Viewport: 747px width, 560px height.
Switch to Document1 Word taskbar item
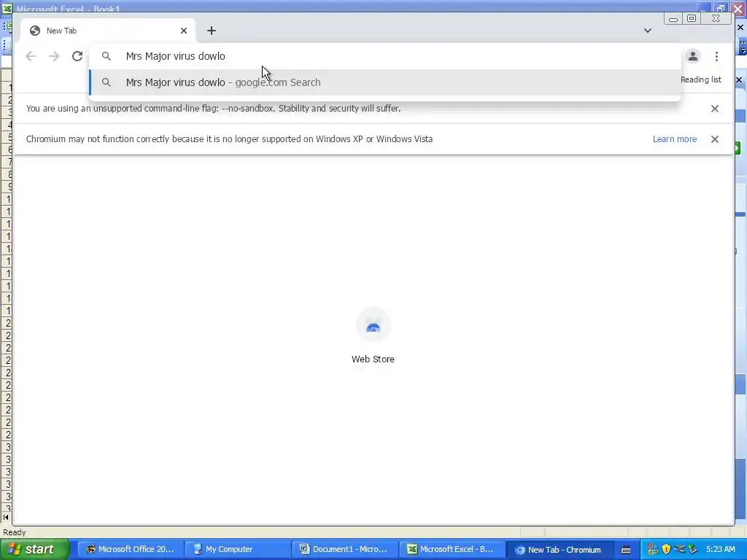pyautogui.click(x=344, y=549)
